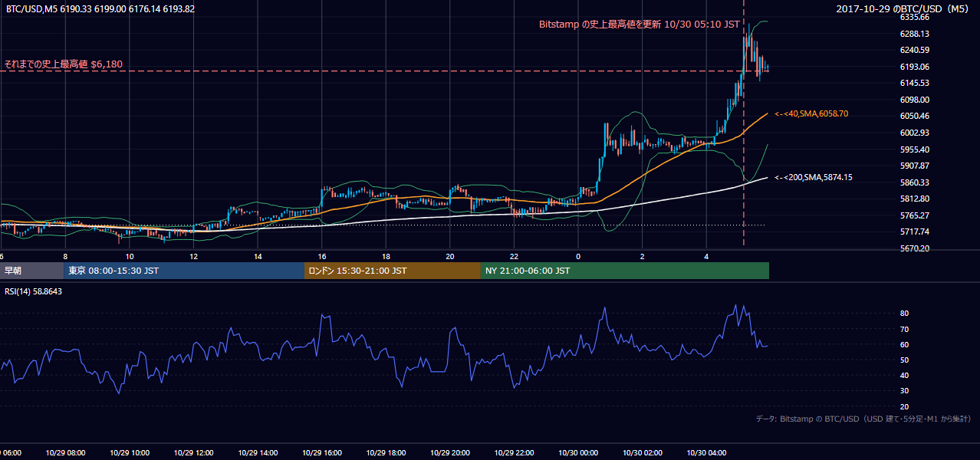Click the 10/29 10:00 time axis label
Screen dimensions: 980x460
129,453
